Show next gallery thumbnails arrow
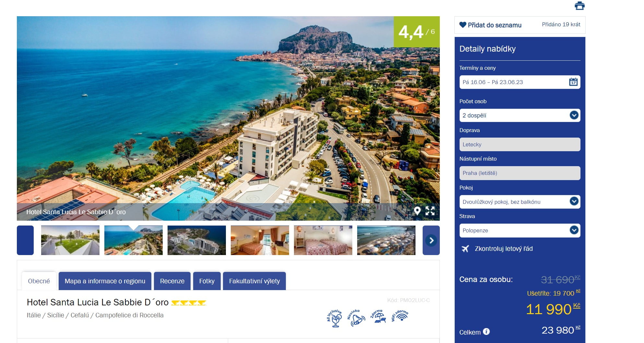The height and width of the screenshot is (343, 644). tap(431, 240)
